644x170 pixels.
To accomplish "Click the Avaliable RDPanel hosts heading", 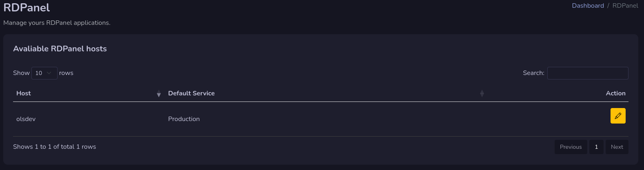I will (x=60, y=49).
